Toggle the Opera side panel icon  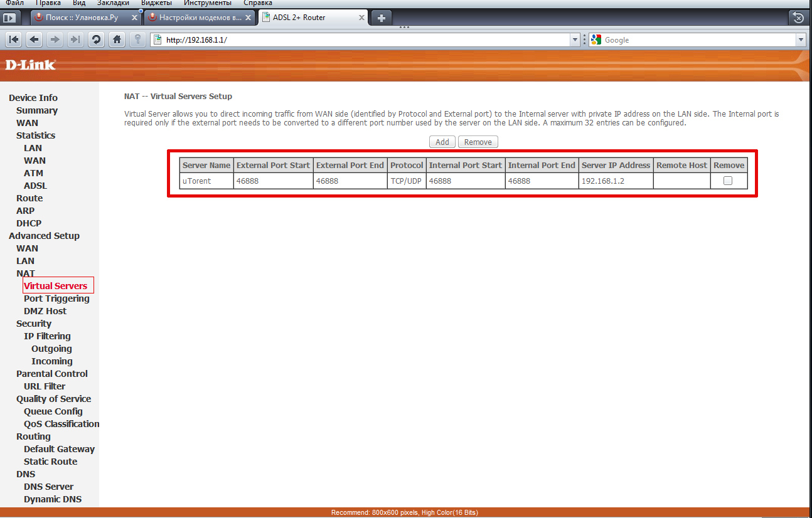[x=9, y=18]
